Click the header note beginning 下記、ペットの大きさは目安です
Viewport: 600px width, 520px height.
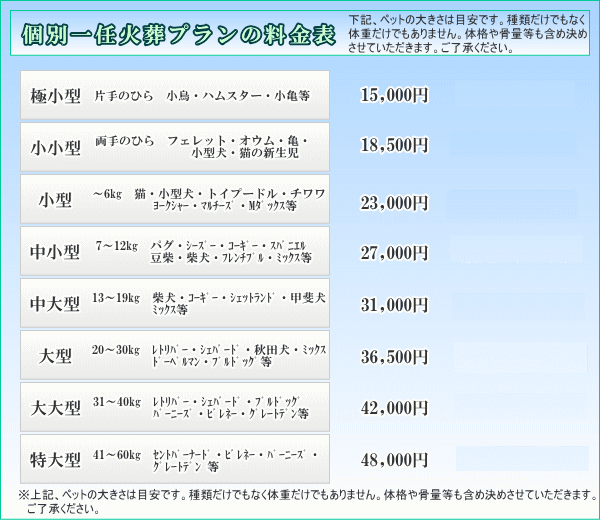click(468, 34)
